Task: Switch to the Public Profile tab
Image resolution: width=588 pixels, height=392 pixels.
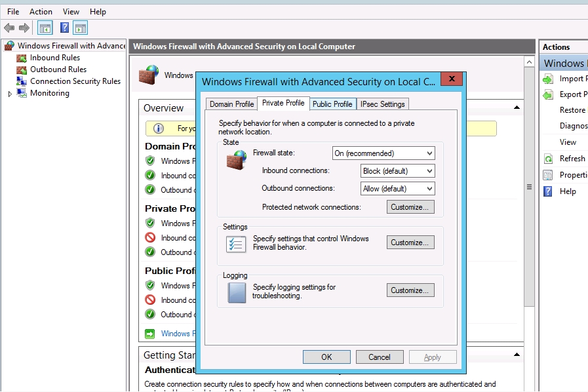Action: tap(332, 104)
